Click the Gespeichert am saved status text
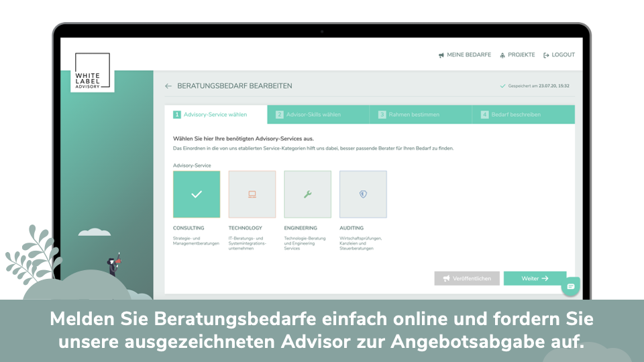Screen dimensions: 644x362 (x=538, y=86)
